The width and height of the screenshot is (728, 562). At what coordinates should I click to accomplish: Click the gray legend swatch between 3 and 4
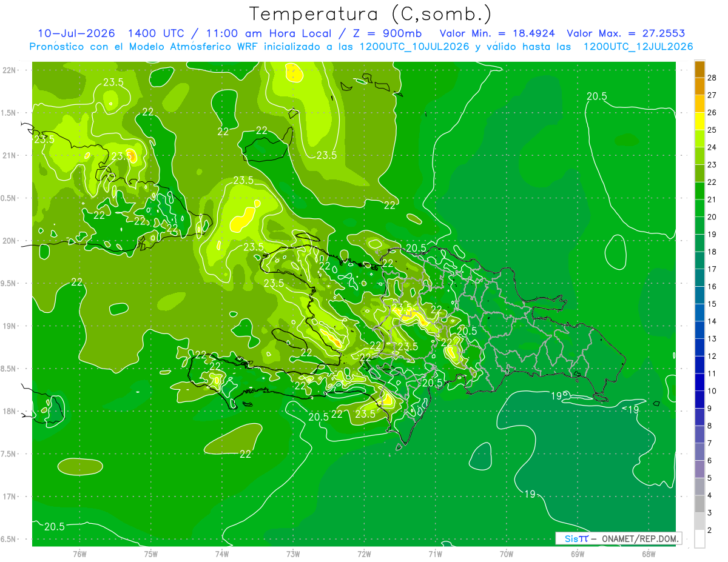699,504
